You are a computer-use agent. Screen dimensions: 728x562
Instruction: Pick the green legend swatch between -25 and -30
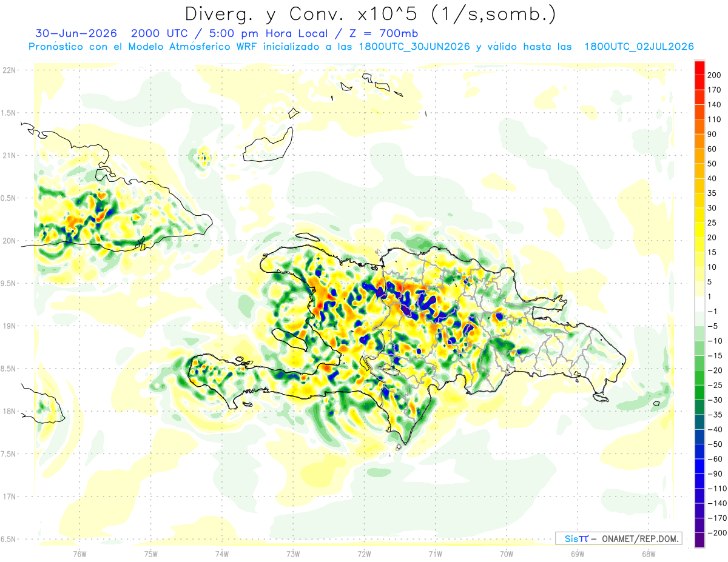[699, 393]
